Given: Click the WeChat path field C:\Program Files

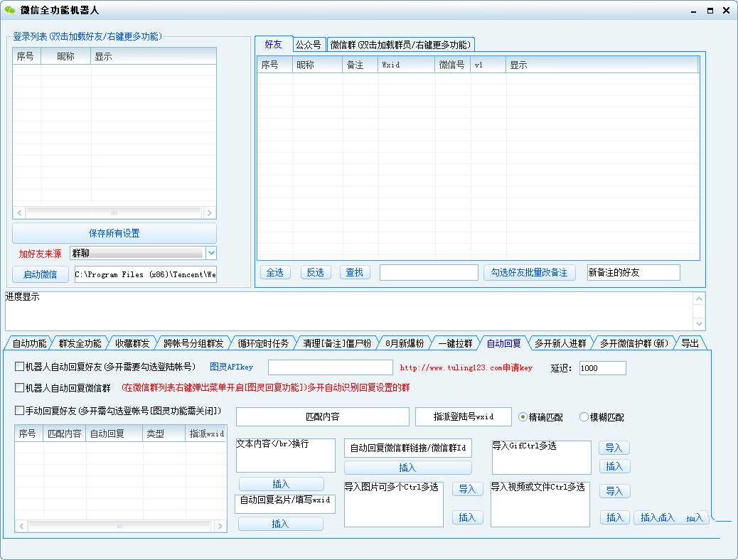Looking at the screenshot, I should click(x=146, y=274).
